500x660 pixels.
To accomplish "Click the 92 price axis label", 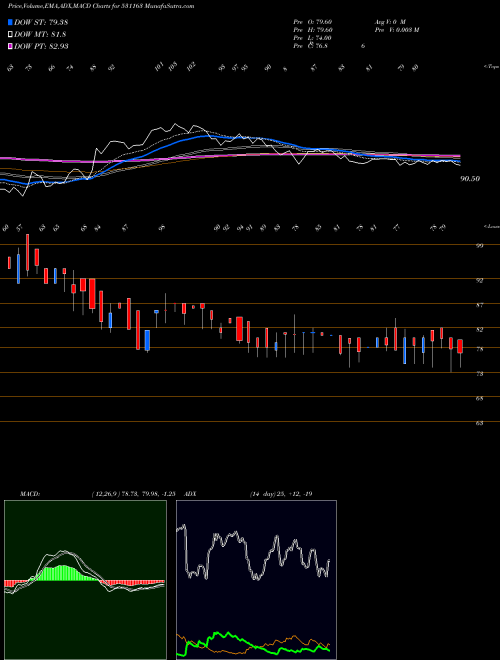I will point(479,280).
